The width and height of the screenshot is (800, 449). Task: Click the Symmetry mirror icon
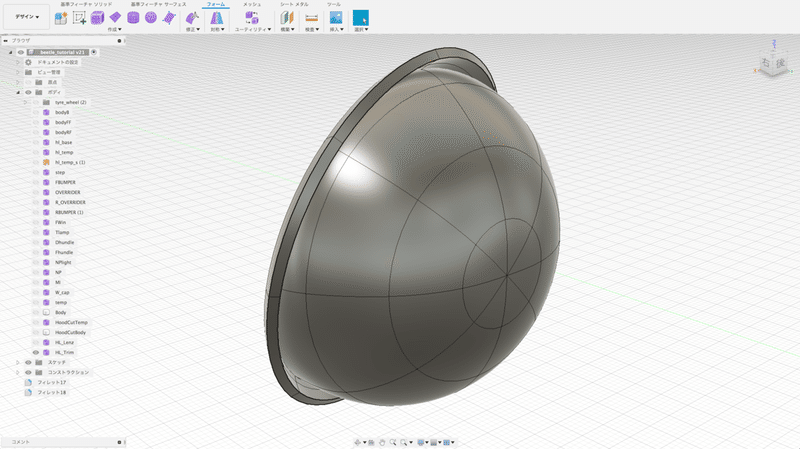217,18
